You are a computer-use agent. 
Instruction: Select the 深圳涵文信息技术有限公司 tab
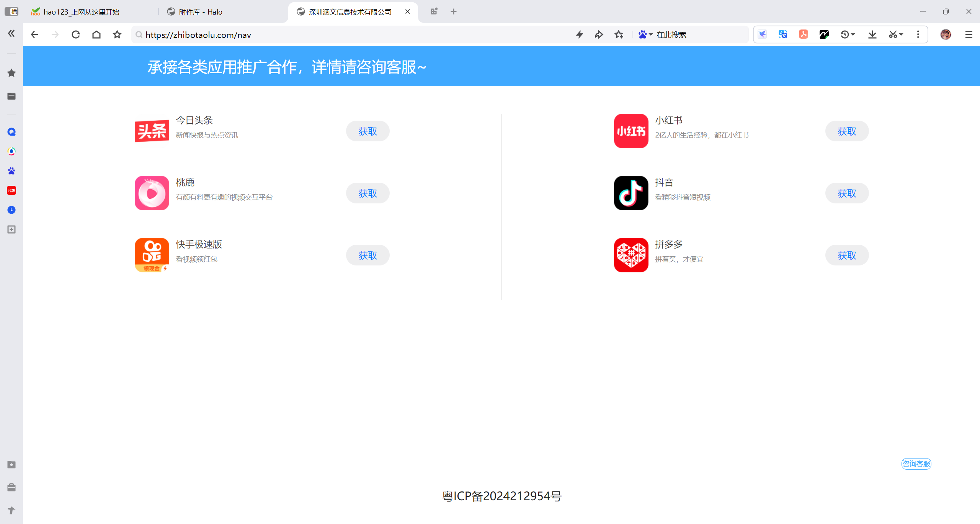350,12
